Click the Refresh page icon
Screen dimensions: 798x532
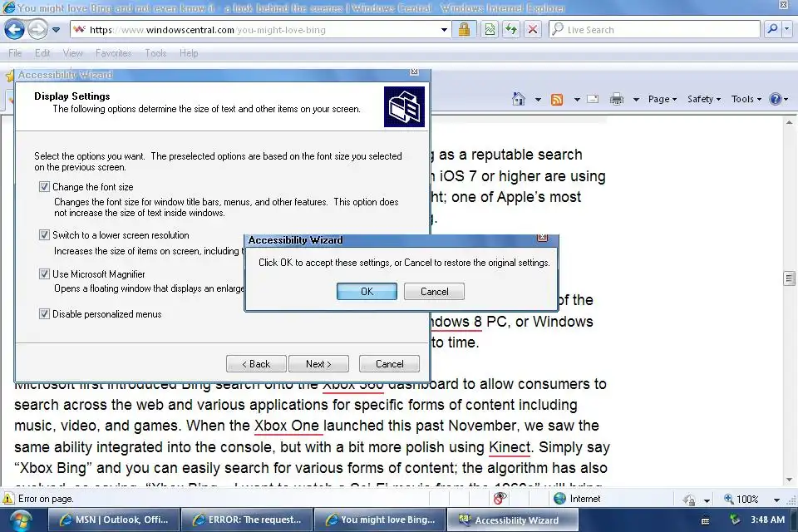coord(511,30)
